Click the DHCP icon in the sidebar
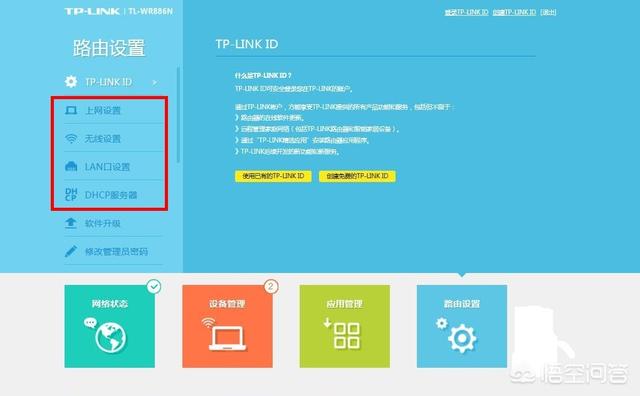This screenshot has width=640, height=396. [x=71, y=195]
